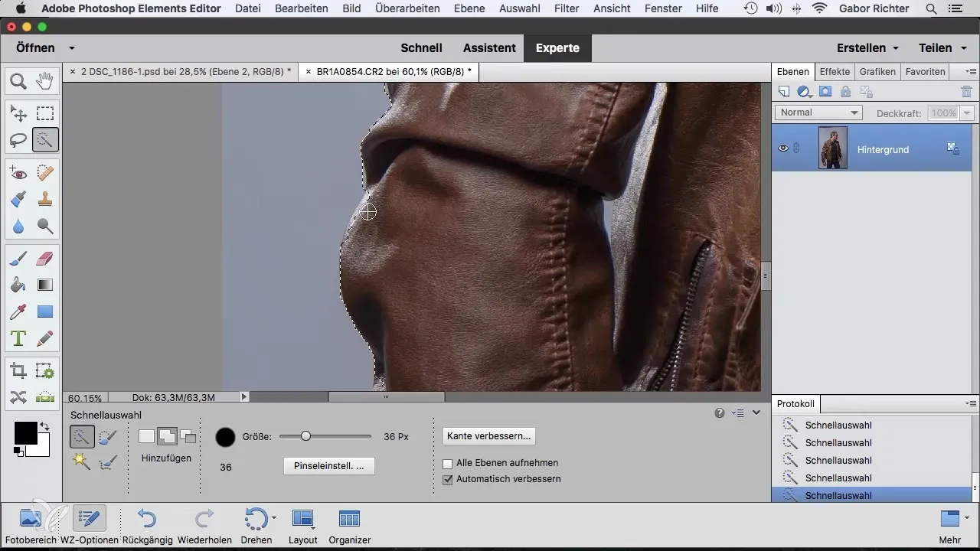
Task: Collapse the tool options chevron
Action: click(x=756, y=412)
